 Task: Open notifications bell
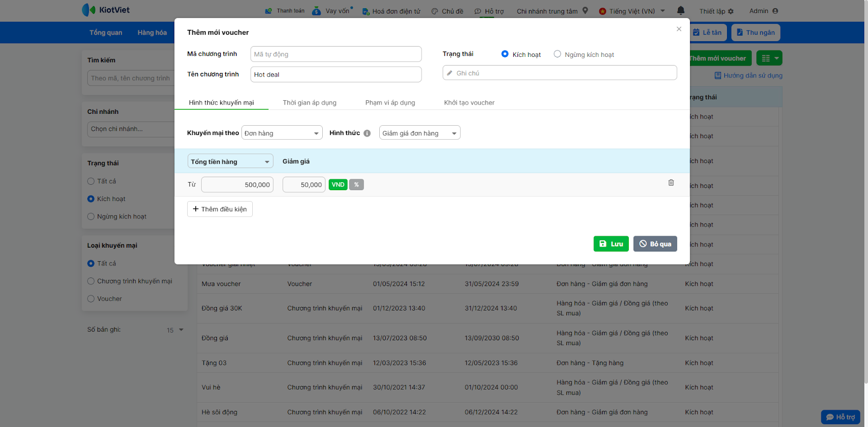coord(681,10)
